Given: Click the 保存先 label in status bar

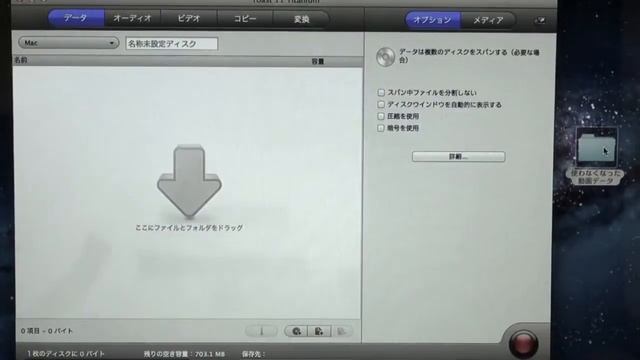Looking at the screenshot, I should (x=253, y=354).
